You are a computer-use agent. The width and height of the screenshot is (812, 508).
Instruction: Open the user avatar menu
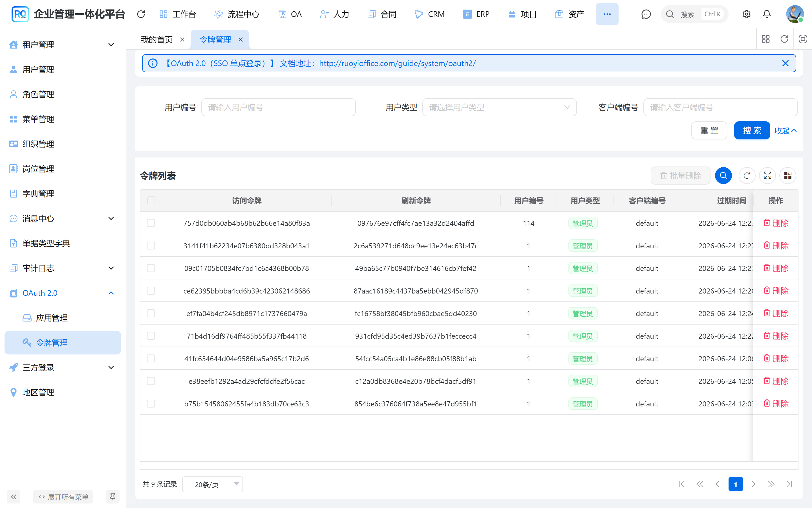click(795, 14)
